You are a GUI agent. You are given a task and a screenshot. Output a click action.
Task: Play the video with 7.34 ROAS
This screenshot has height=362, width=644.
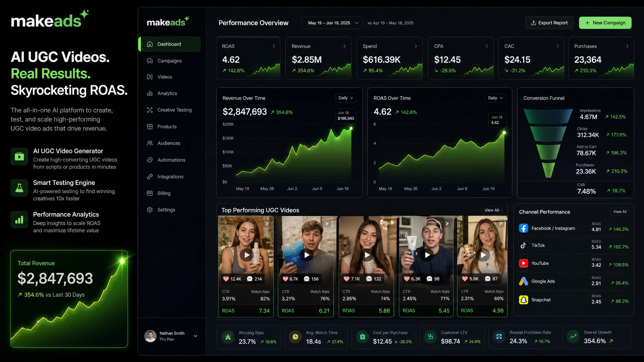(x=247, y=255)
